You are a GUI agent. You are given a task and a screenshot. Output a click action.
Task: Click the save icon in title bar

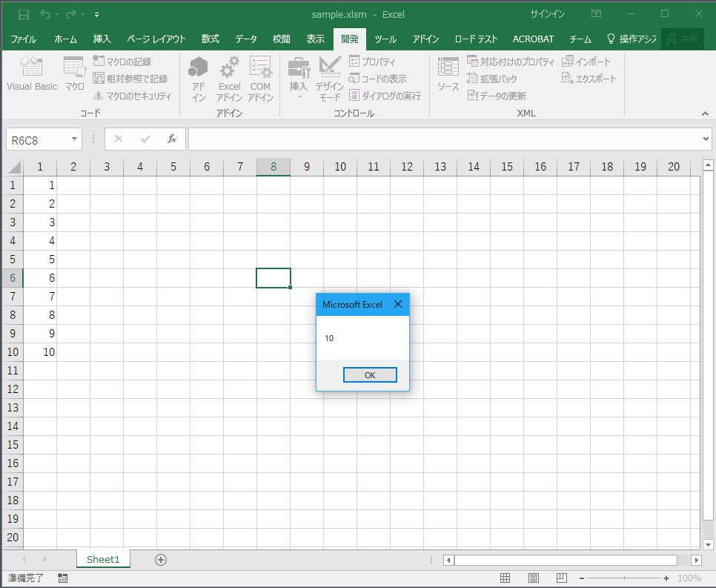point(23,14)
